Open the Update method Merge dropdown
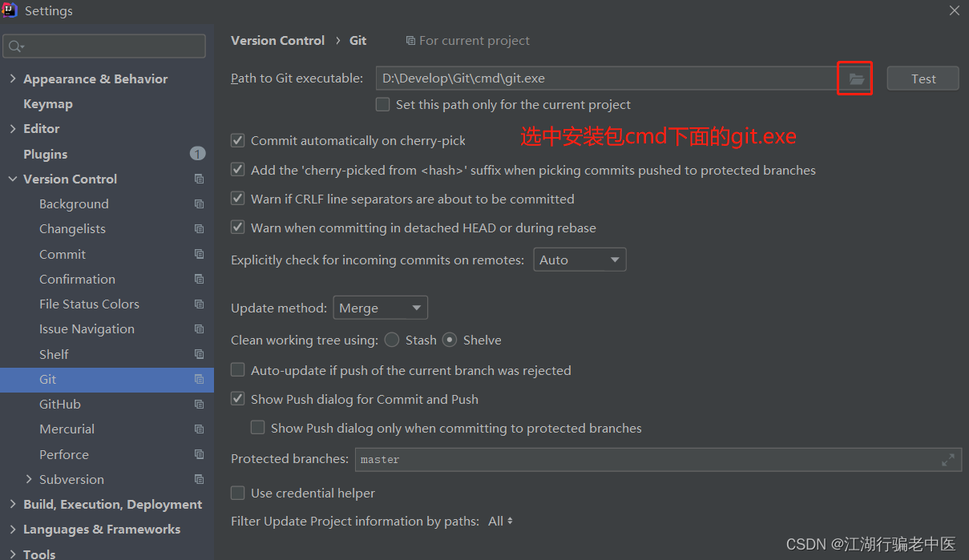969x560 pixels. pyautogui.click(x=380, y=308)
